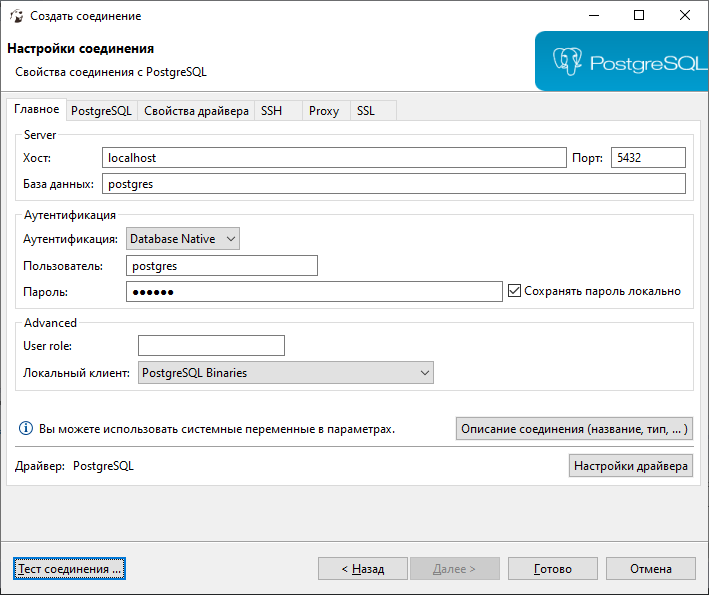Cancel the dialog with Отмена
Viewport: 709px width, 595px height.
[x=651, y=568]
